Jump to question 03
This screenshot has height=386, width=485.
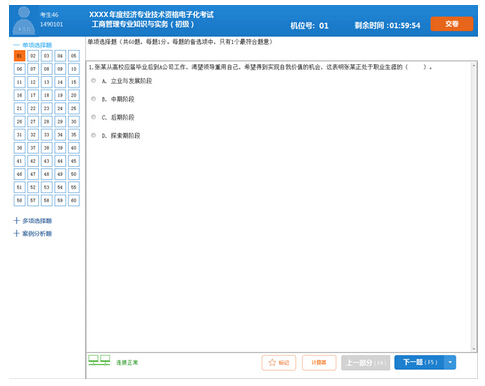tap(47, 56)
